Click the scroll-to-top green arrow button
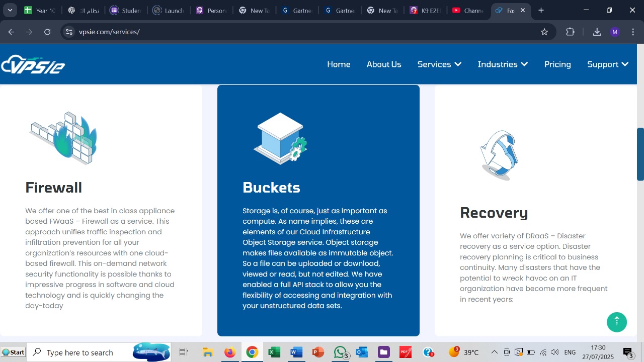The height and width of the screenshot is (362, 644). tap(617, 322)
